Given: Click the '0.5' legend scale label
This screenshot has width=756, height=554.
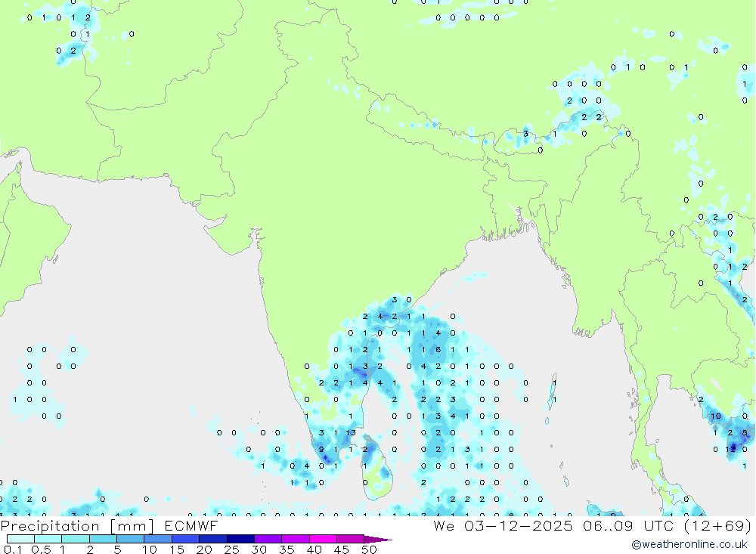Looking at the screenshot, I should point(41,549).
